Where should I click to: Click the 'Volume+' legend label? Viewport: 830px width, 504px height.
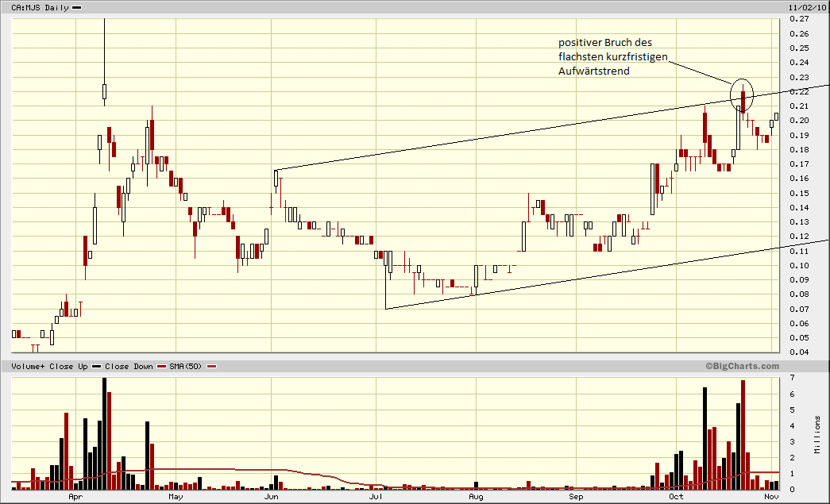[28, 367]
